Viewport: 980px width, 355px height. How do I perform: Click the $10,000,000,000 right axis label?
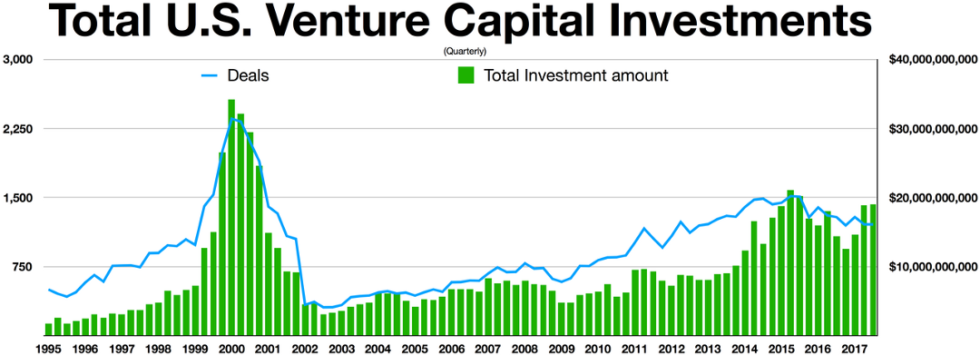(931, 268)
